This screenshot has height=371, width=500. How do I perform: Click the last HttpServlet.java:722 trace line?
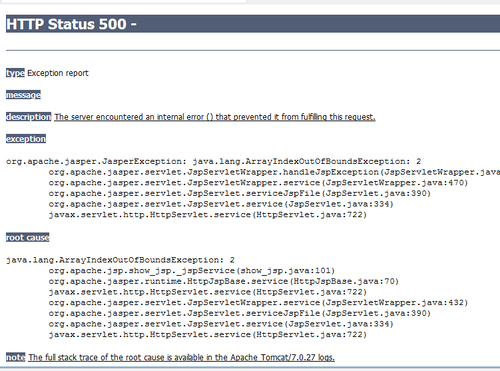[x=208, y=335]
